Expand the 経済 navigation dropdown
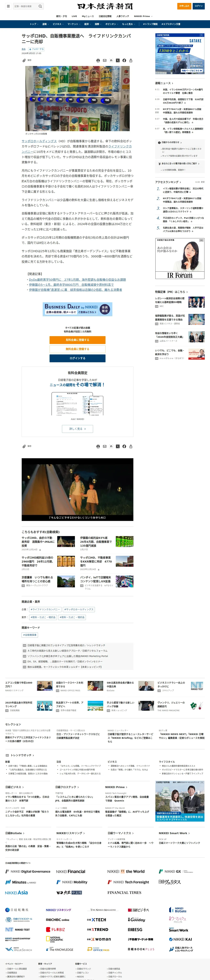This screenshot has width=210, height=980. (x=87, y=24)
